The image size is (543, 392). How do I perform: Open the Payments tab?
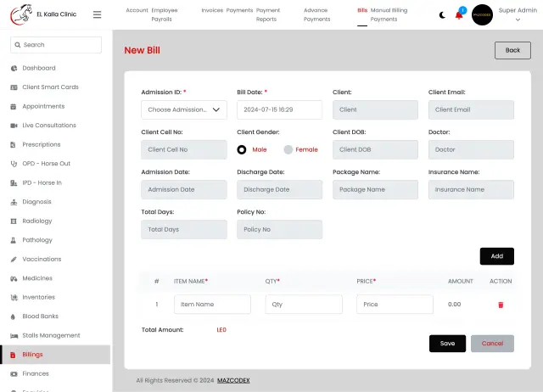click(239, 10)
